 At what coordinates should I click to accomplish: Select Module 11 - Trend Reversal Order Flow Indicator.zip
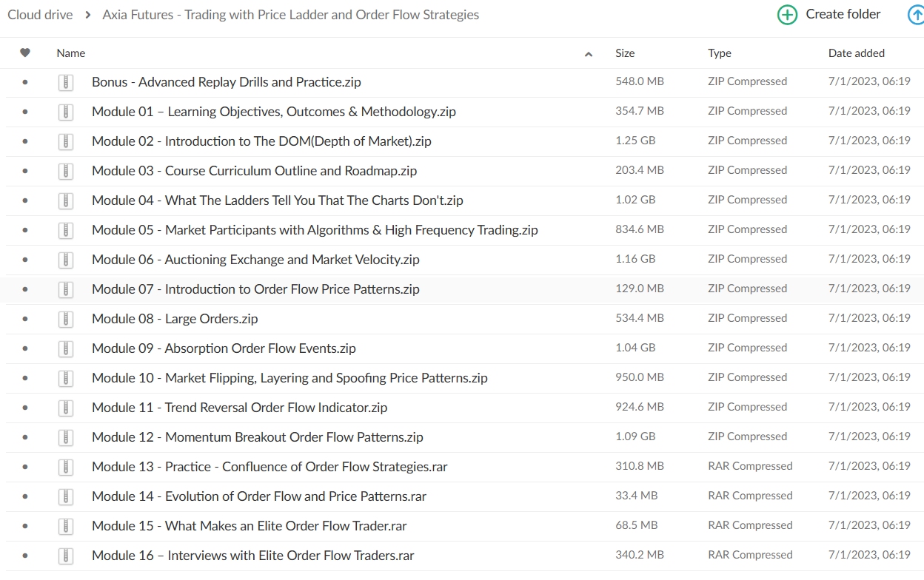point(239,408)
